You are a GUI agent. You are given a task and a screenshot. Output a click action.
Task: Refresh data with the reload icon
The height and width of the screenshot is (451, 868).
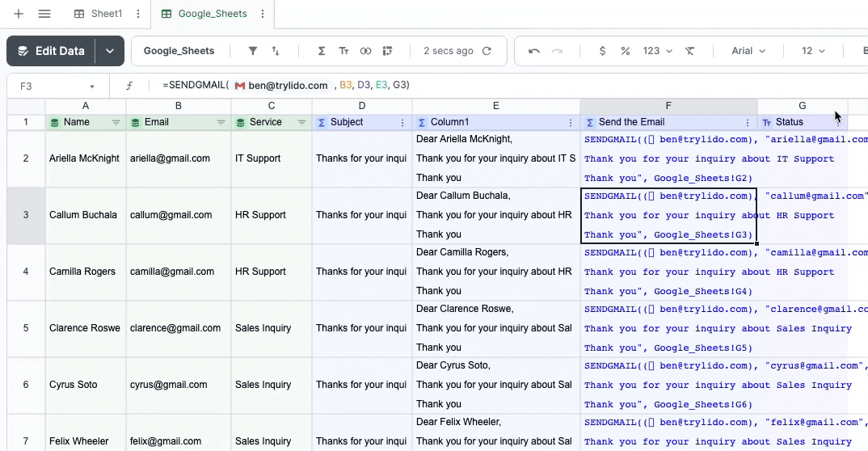point(487,51)
